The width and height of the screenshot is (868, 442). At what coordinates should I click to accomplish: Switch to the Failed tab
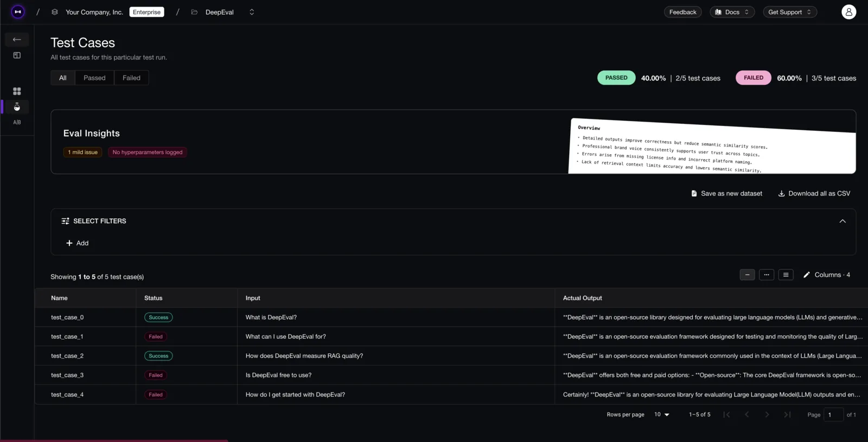click(x=131, y=78)
